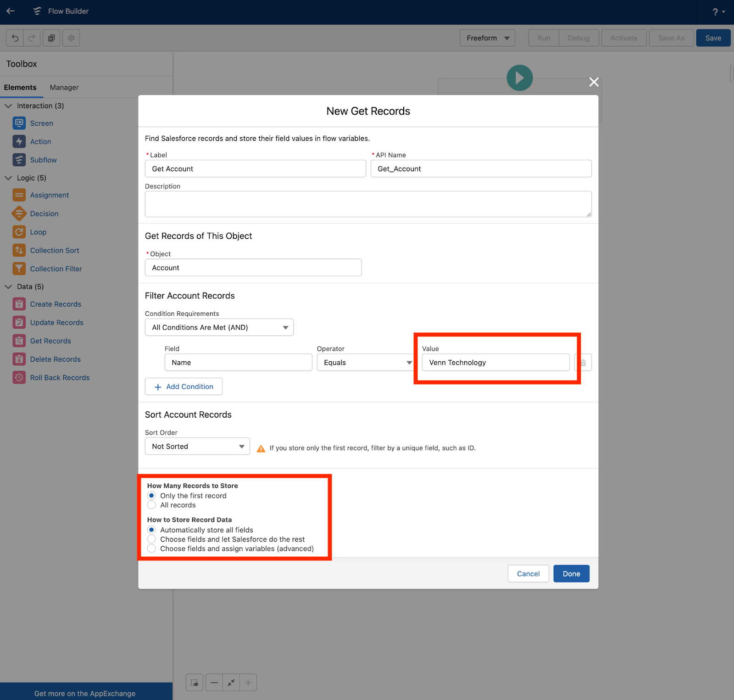Select the Roll Back Records element
The width and height of the screenshot is (734, 700).
point(60,377)
